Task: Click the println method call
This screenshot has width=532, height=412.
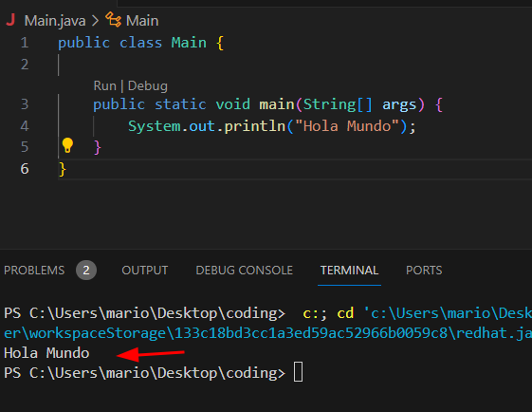Action: 255,126
